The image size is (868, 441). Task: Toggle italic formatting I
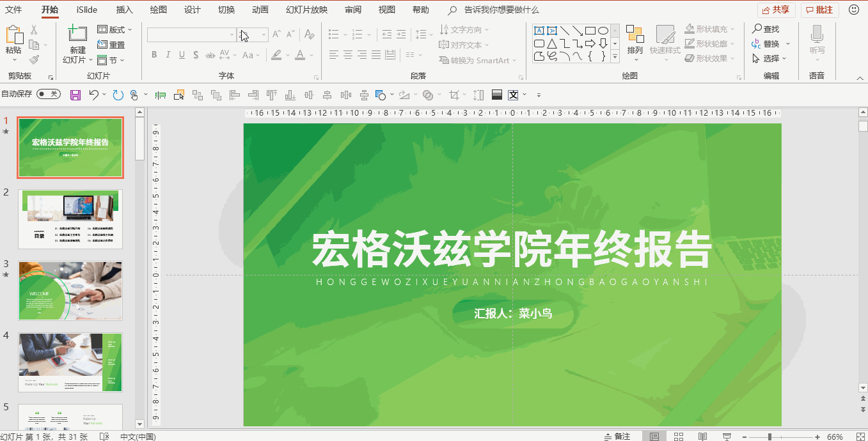168,55
